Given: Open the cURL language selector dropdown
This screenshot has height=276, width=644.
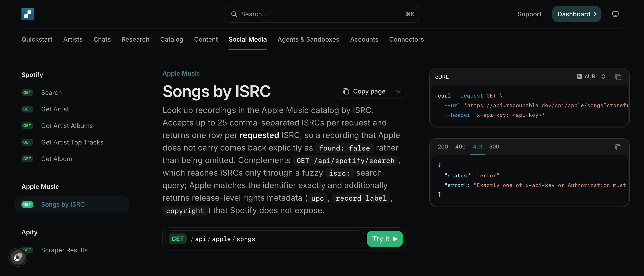Looking at the screenshot, I should (591, 76).
